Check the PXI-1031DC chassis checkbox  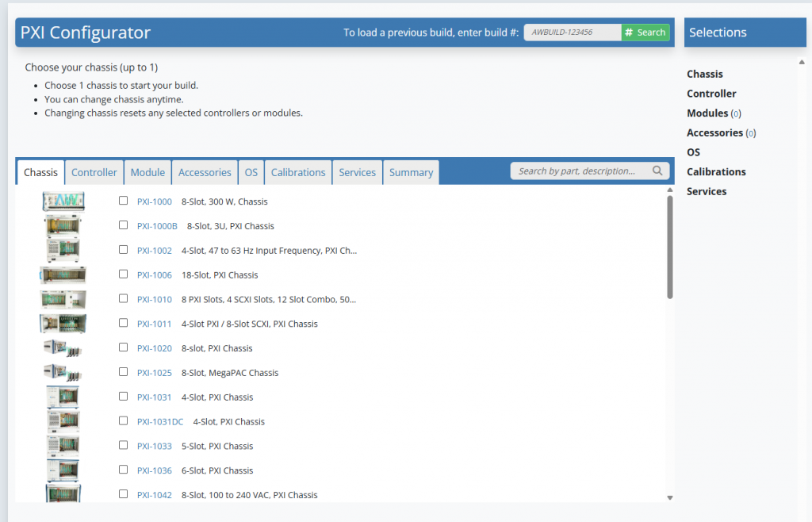123,420
